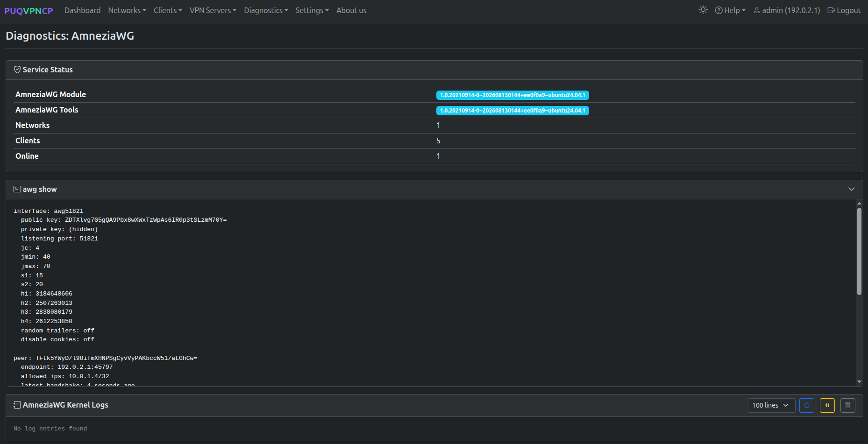Click the scroll-up arrow of awg output
This screenshot has width=868, height=444.
(x=859, y=204)
